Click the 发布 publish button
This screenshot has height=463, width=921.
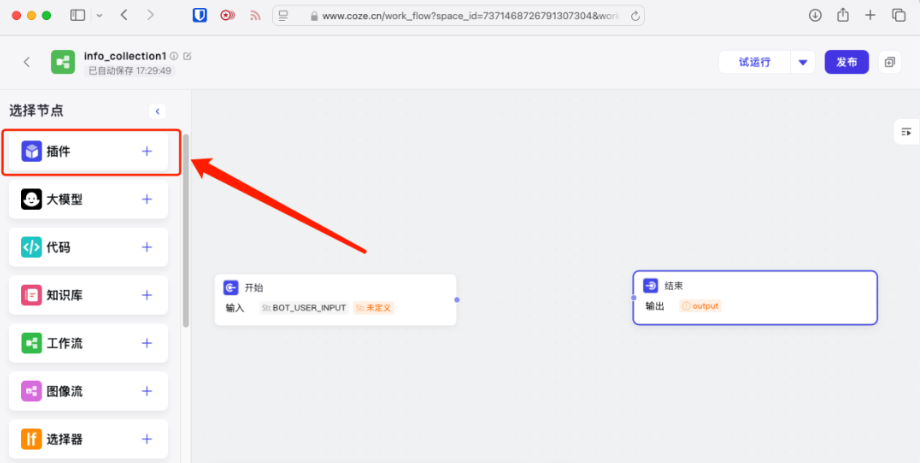(846, 62)
